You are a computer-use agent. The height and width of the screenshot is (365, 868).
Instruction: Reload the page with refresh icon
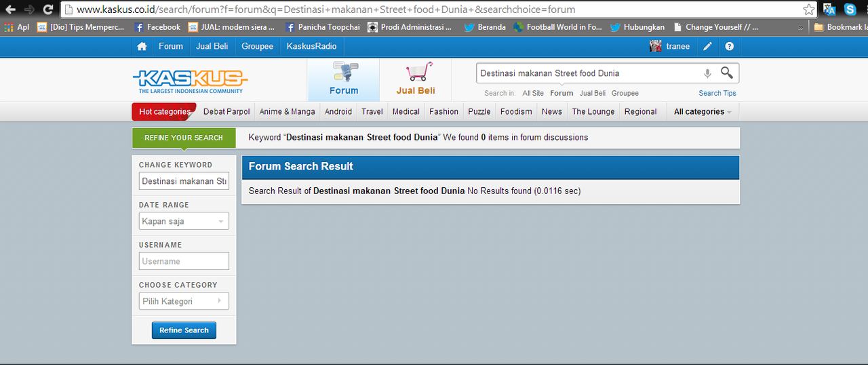coord(48,9)
